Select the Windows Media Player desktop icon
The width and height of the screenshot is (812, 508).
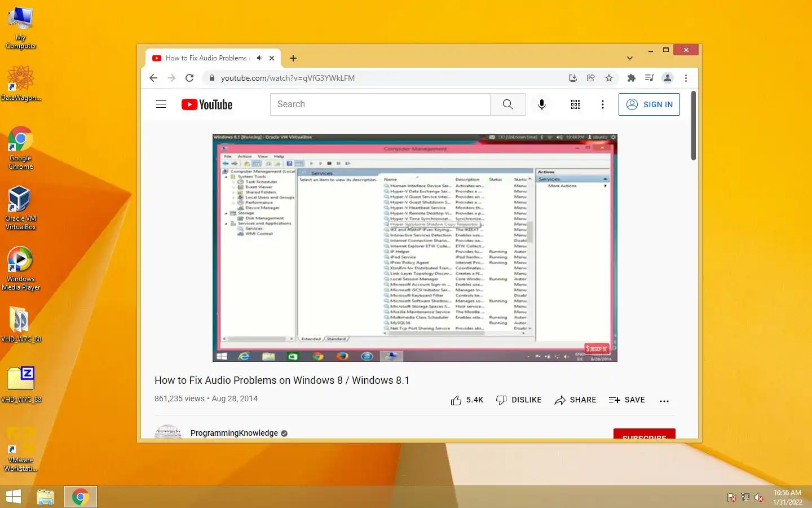coord(21,269)
